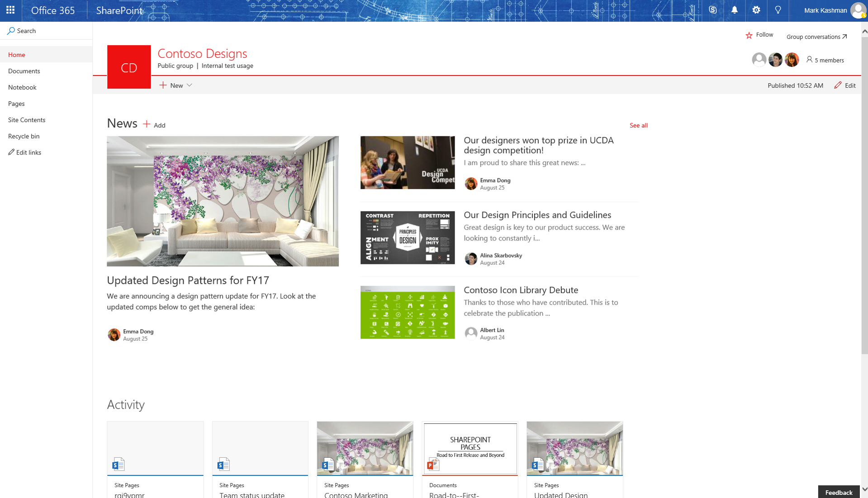Click Mark Kashman's profile picture

click(858, 10)
